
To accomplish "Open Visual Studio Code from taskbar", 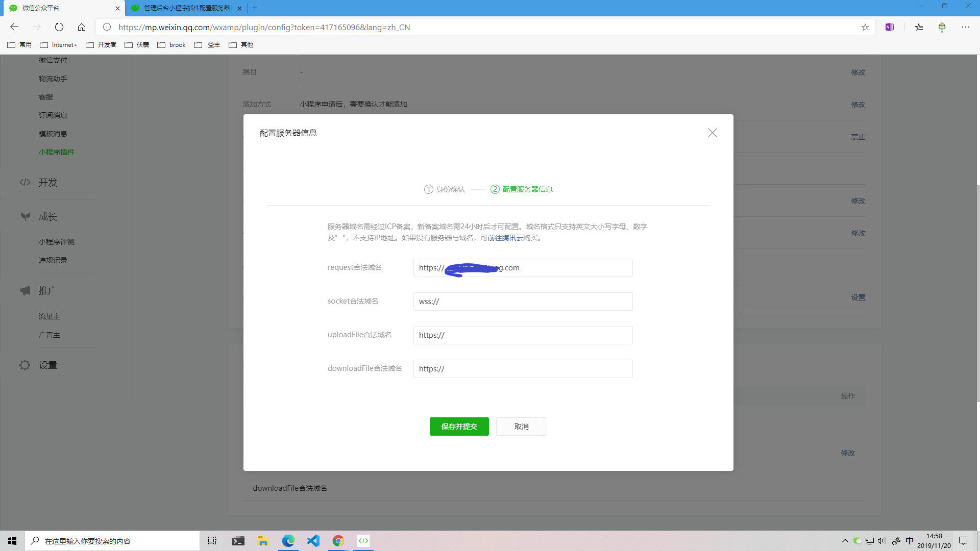I will point(313,541).
